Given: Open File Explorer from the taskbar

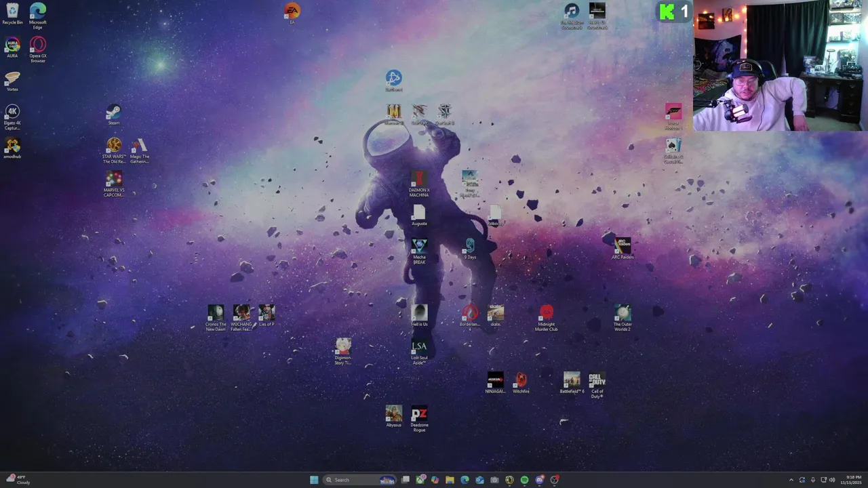Looking at the screenshot, I should pos(450,480).
